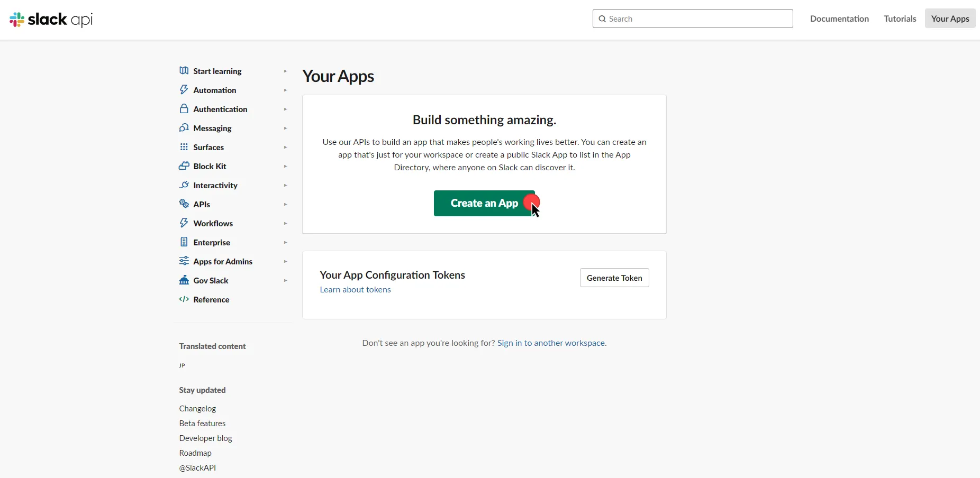Select the Start learning sidebar icon
Image resolution: width=980 pixels, height=478 pixels.
tap(184, 71)
